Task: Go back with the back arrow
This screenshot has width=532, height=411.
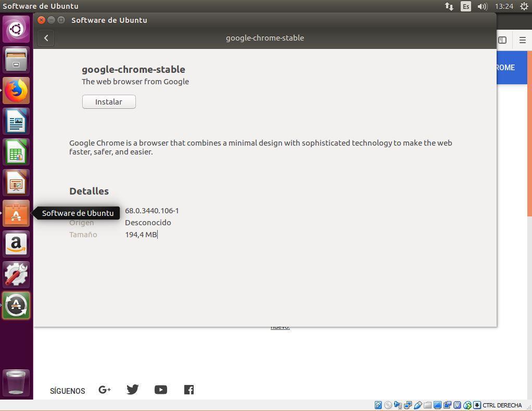Action: 46,37
